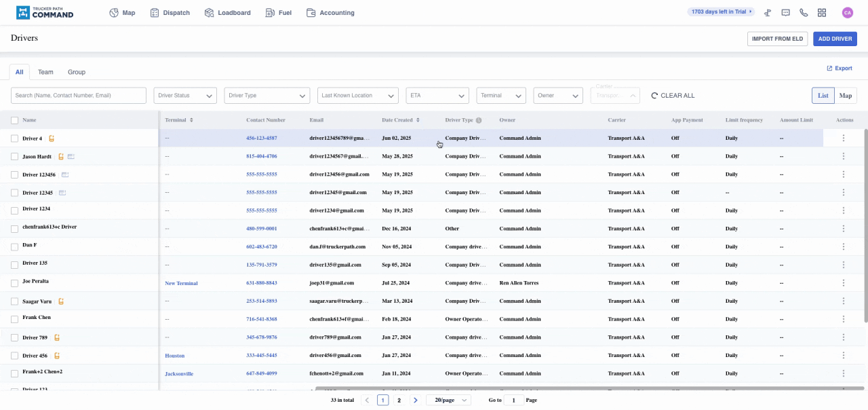Open the CA user avatar menu

(847, 12)
